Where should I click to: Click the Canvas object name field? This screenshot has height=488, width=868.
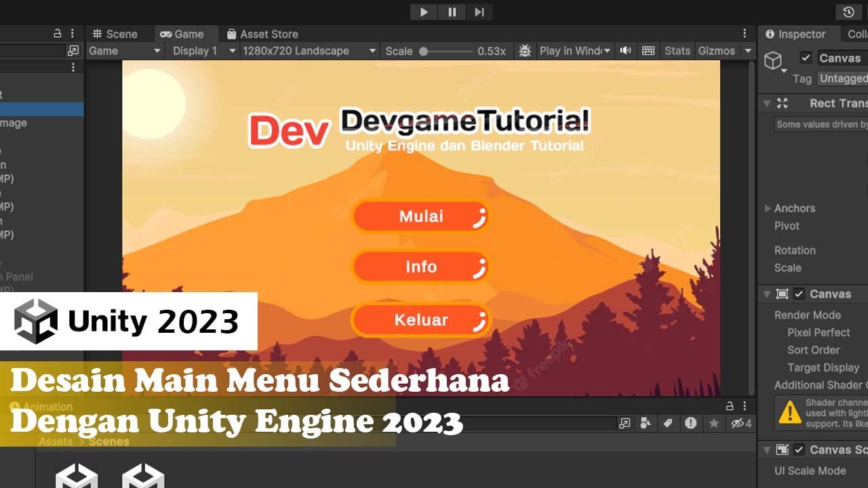[842, 58]
